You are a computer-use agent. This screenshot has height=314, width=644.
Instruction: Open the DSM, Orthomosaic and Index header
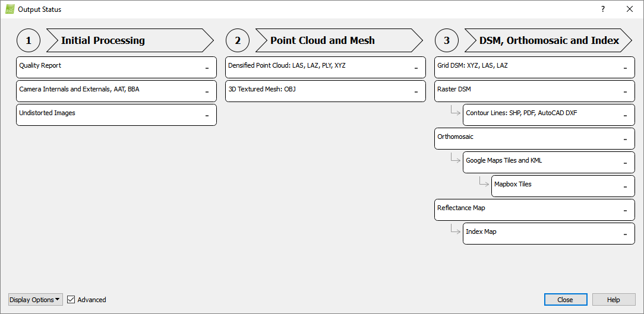(548, 40)
